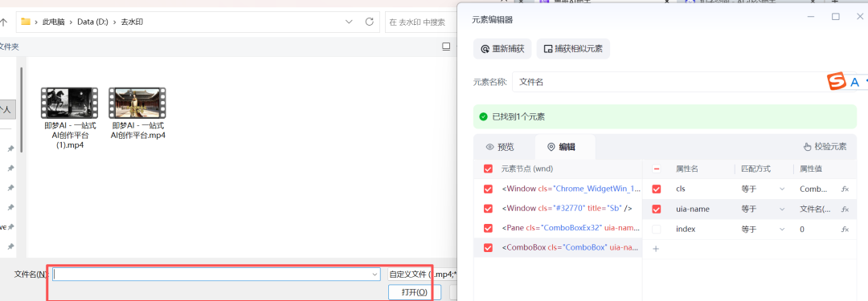This screenshot has height=301, width=868.
Task: Click the input method 'A' language indicator
Action: pyautogui.click(x=854, y=83)
